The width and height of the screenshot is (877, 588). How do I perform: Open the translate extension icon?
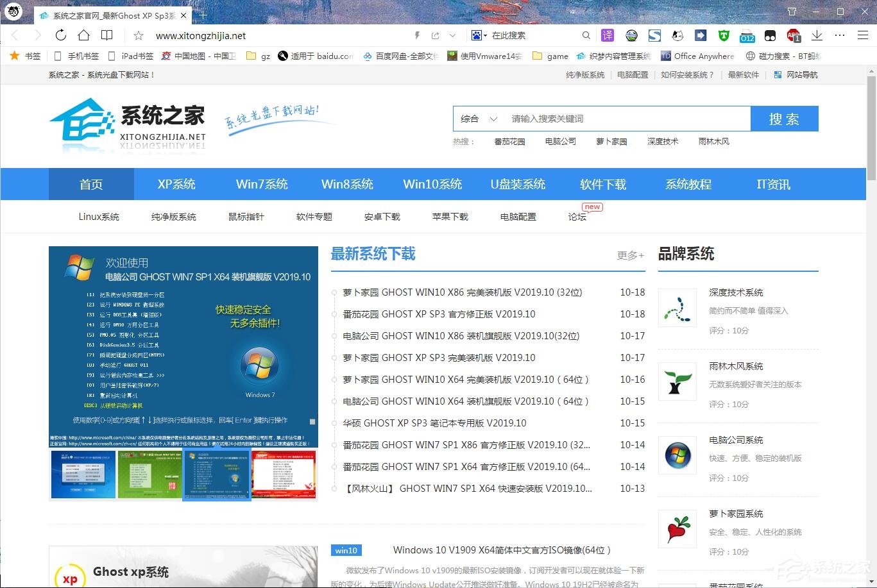[608, 35]
